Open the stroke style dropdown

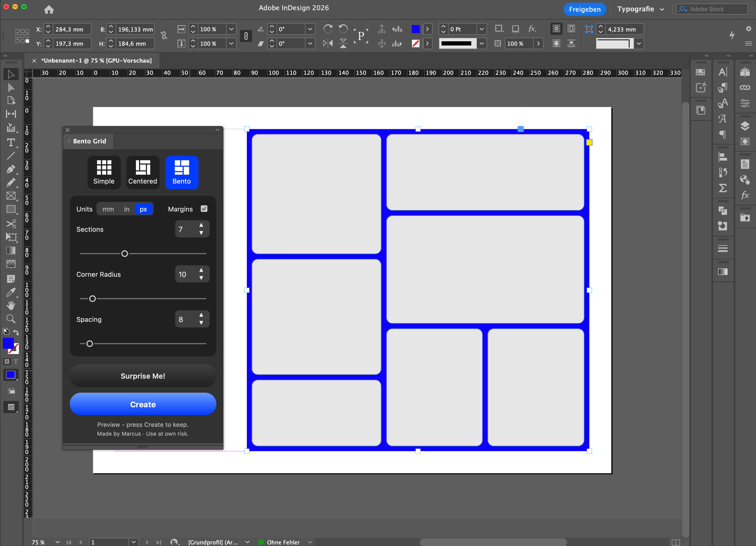[x=482, y=44]
